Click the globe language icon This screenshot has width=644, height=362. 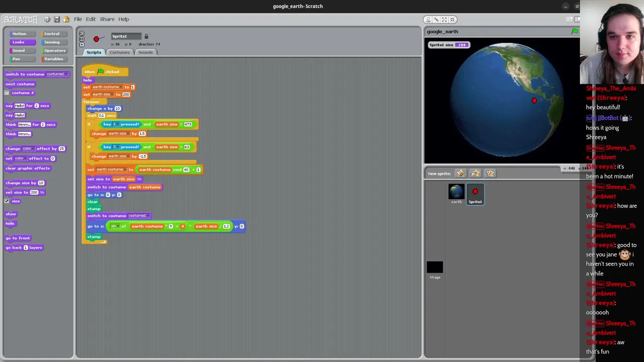tap(47, 19)
